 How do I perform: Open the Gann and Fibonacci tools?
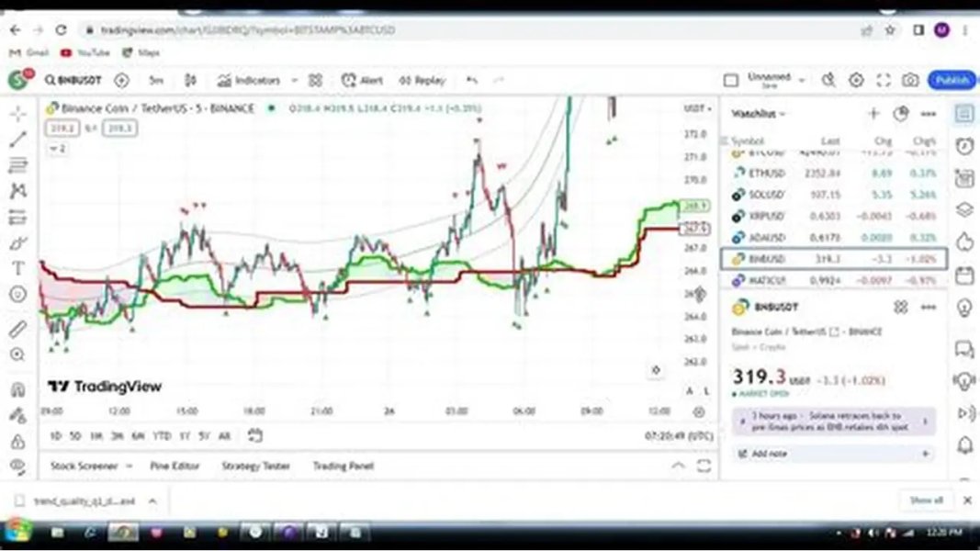click(18, 165)
